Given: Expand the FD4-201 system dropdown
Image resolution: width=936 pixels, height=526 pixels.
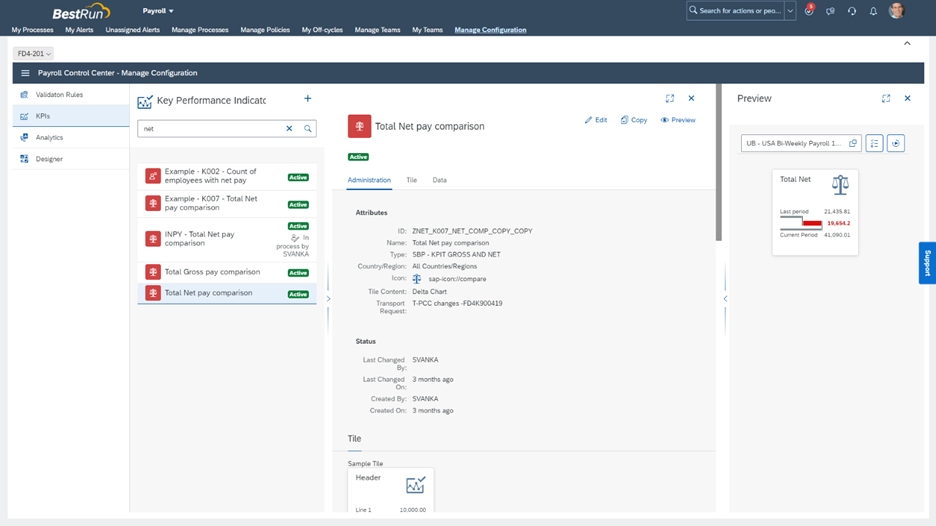Looking at the screenshot, I should click(34, 54).
